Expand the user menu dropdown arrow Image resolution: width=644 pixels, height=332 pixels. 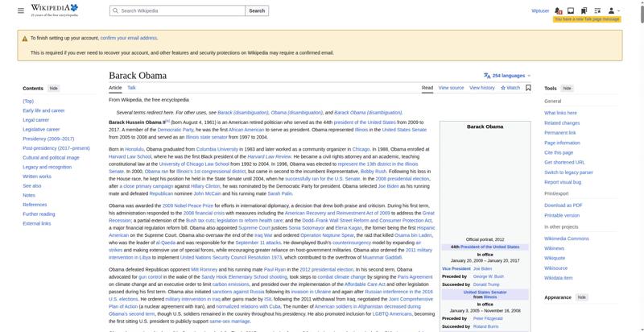(618, 10)
